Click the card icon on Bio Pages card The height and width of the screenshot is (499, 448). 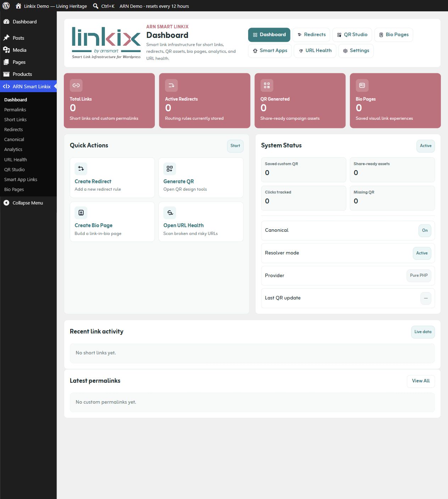[x=362, y=85]
